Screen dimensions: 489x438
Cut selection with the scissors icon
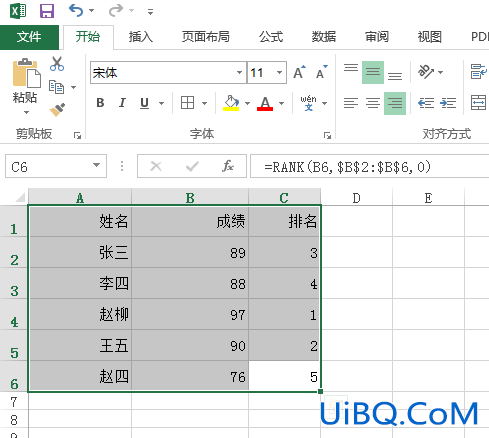click(x=57, y=64)
